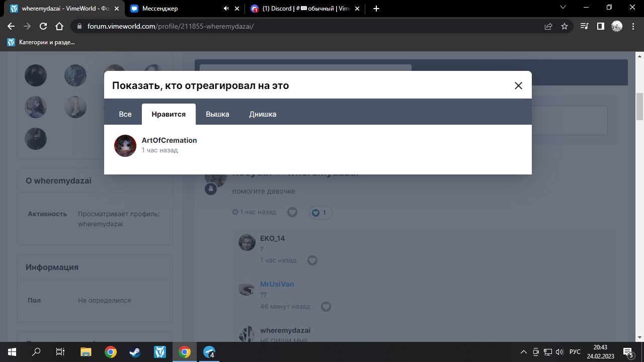Open ArtOfCremation's profile link

pos(169,140)
